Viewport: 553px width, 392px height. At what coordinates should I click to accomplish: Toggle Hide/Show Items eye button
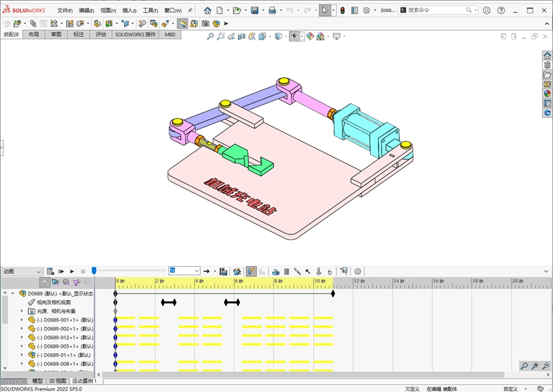click(294, 36)
